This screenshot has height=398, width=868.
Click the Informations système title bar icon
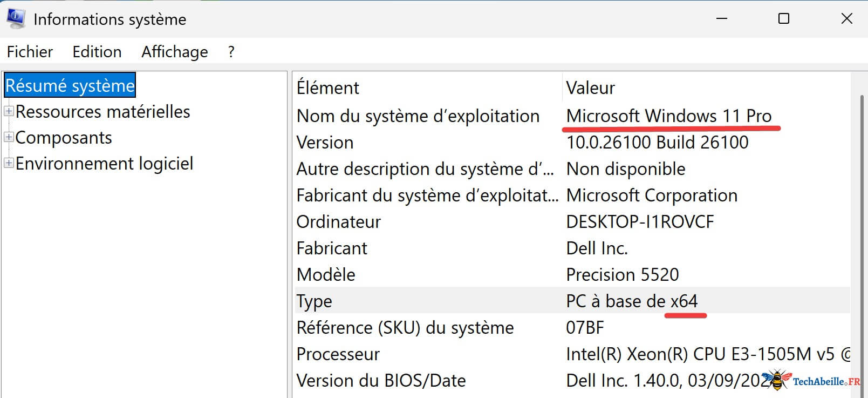(x=16, y=18)
